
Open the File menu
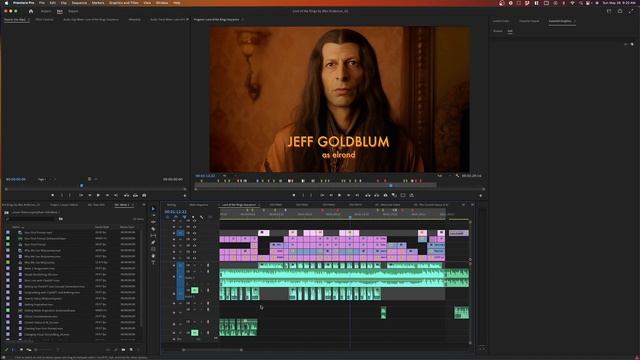(x=42, y=3)
